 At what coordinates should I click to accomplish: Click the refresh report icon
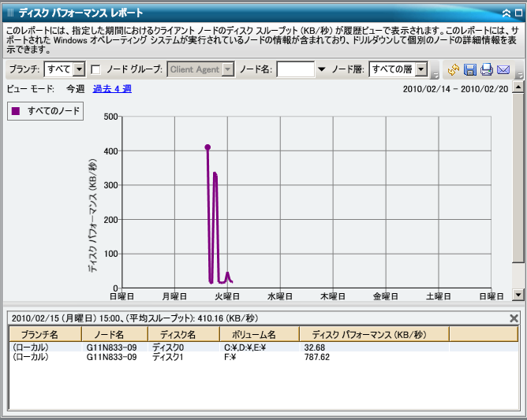pos(453,69)
